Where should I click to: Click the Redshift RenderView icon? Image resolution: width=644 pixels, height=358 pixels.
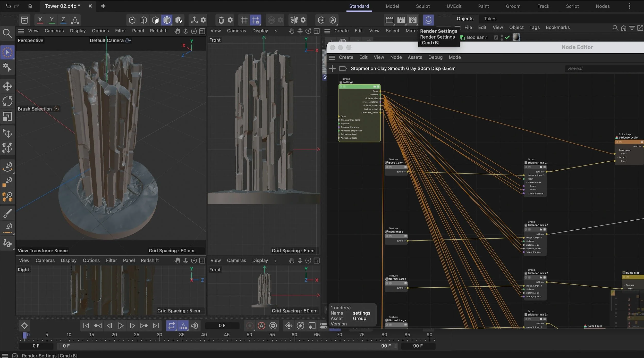coord(428,20)
